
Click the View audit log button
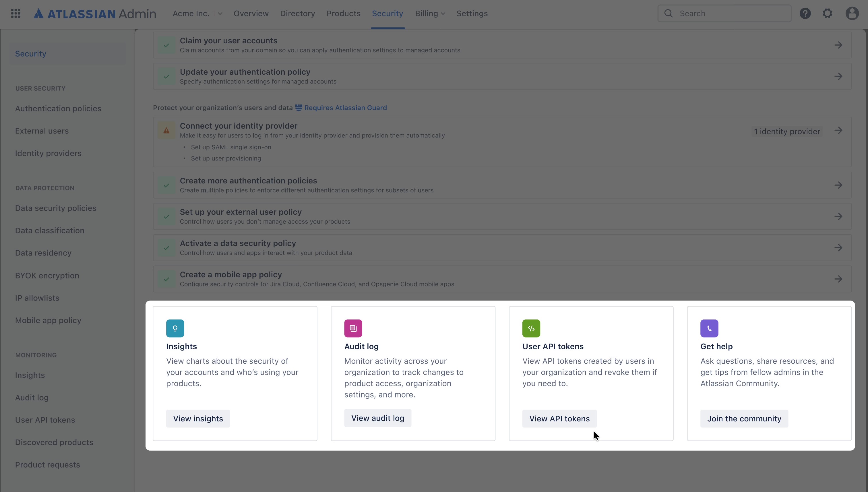[x=378, y=418]
